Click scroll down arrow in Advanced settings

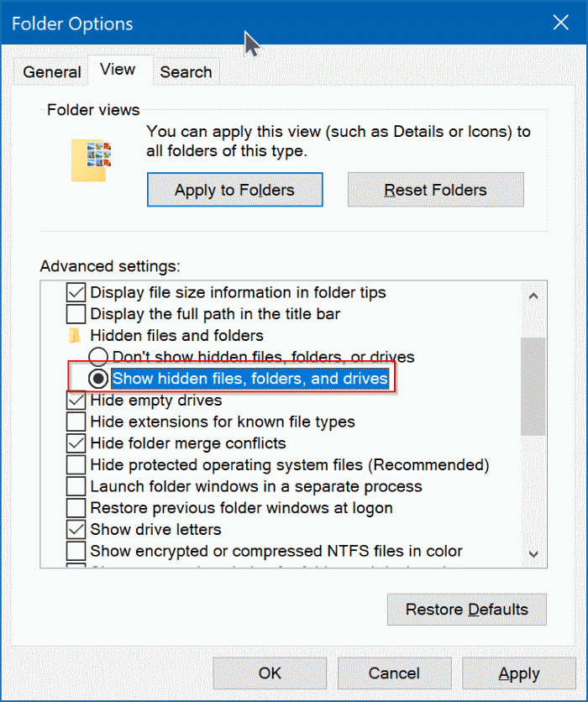click(x=533, y=554)
